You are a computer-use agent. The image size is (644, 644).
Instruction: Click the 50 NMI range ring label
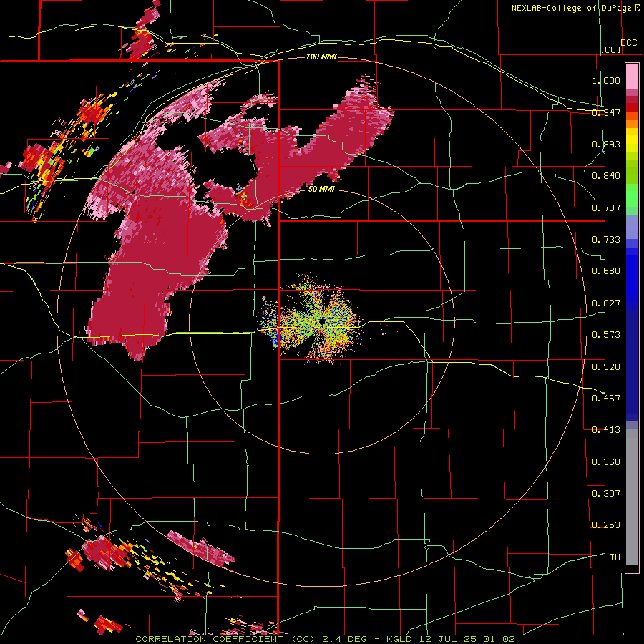click(321, 190)
